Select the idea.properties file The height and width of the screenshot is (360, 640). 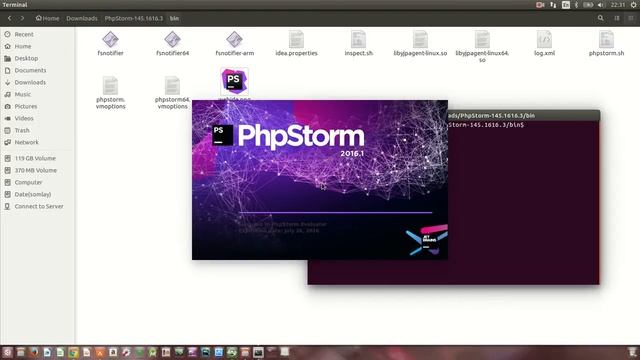point(296,43)
